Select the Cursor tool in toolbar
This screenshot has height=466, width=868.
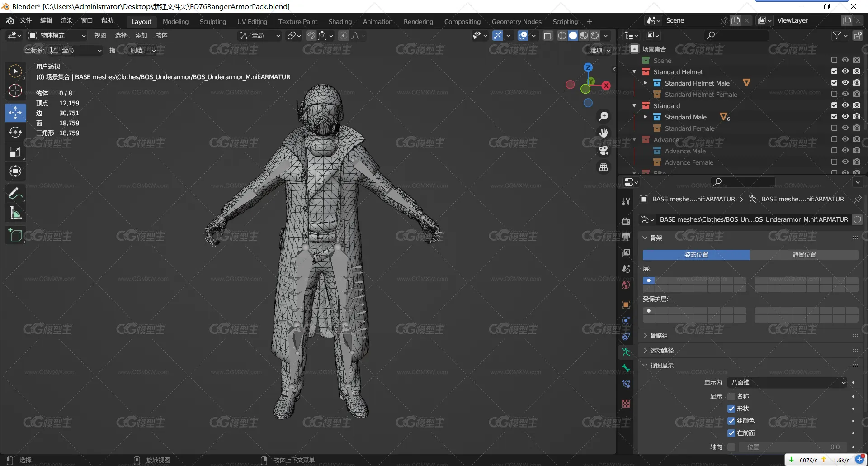point(15,91)
